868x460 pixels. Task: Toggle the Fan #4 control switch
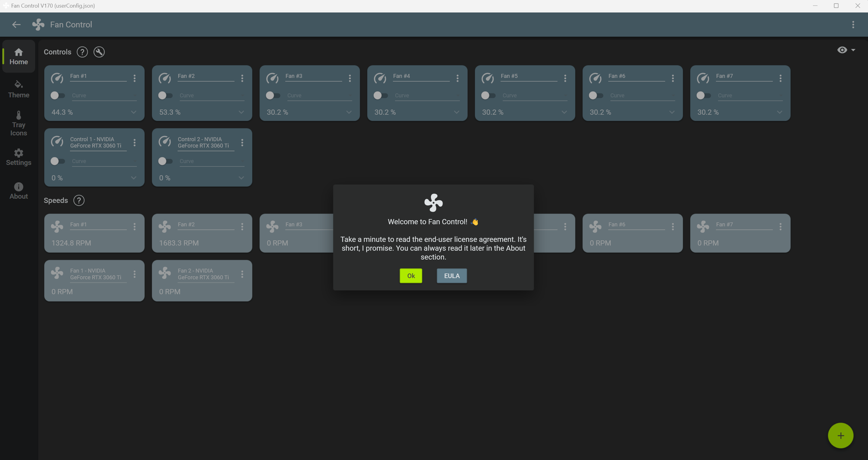pyautogui.click(x=380, y=95)
